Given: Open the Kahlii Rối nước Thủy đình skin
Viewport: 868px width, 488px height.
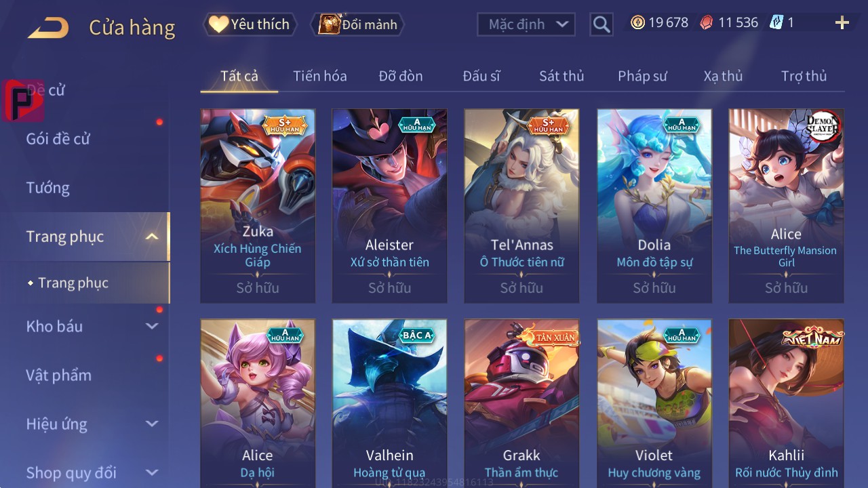Looking at the screenshot, I should click(x=787, y=403).
